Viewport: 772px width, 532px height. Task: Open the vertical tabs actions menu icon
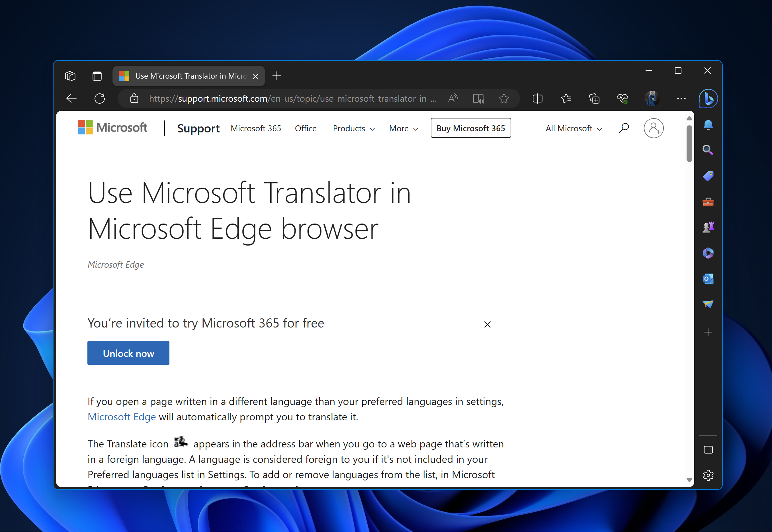pyautogui.click(x=97, y=76)
